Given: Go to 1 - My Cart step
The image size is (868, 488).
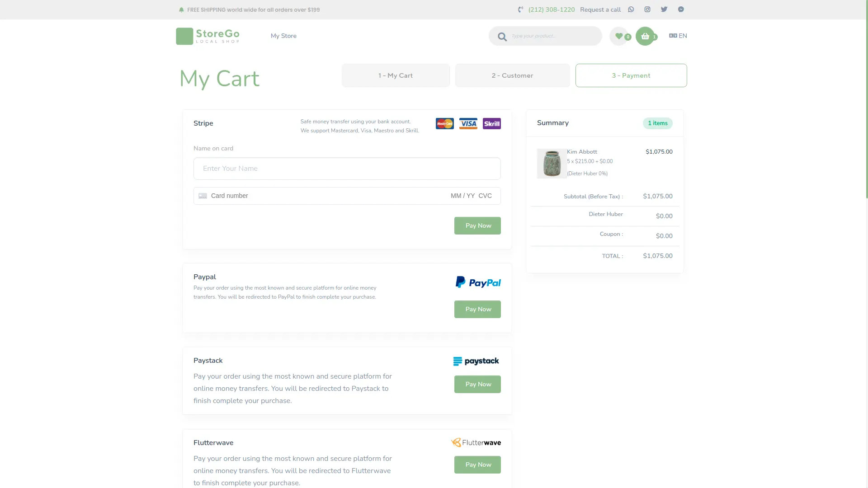Looking at the screenshot, I should (396, 75).
